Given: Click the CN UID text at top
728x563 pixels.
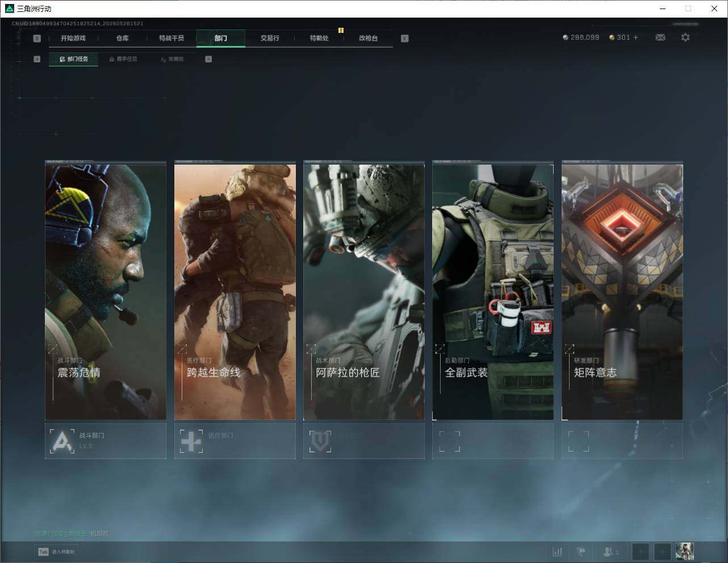Looking at the screenshot, I should pos(78,24).
